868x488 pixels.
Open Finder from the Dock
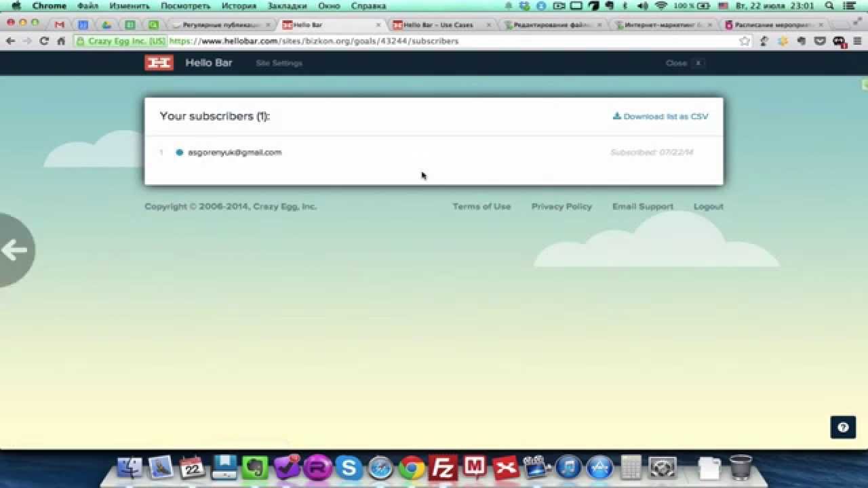[130, 468]
